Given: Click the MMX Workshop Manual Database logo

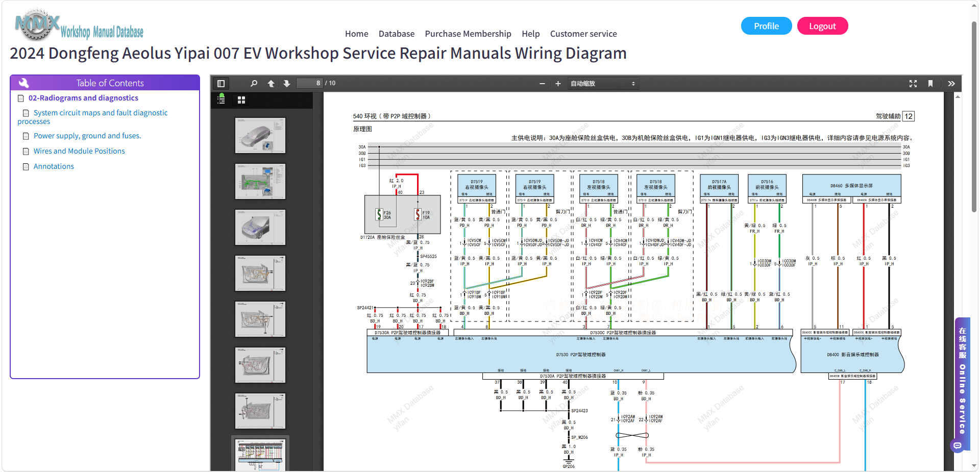Looking at the screenshot, I should [x=79, y=25].
